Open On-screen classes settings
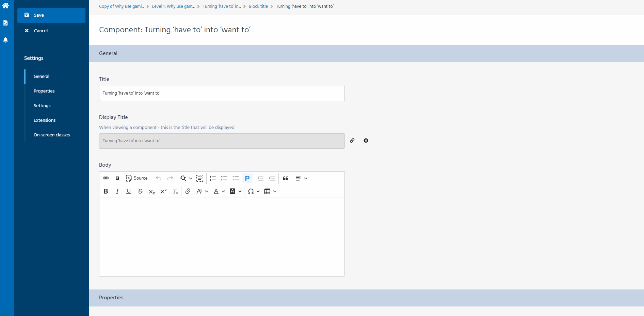The image size is (644, 316). [x=51, y=135]
